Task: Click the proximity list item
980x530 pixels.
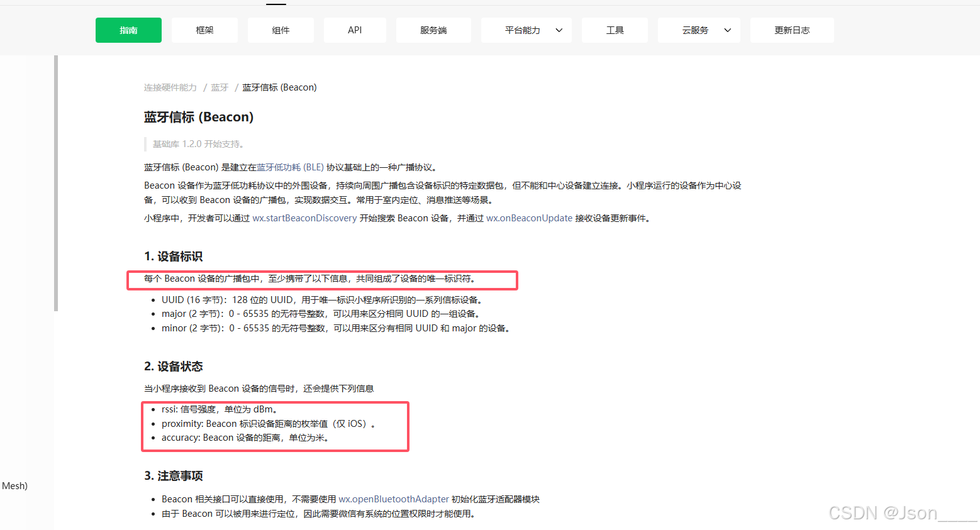Action: pyautogui.click(x=269, y=424)
